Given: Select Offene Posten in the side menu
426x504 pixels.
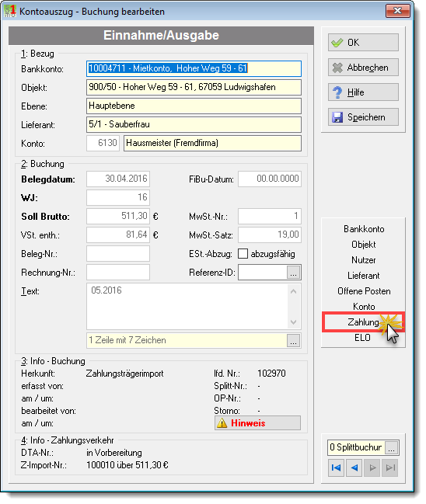Looking at the screenshot, I should coord(364,291).
